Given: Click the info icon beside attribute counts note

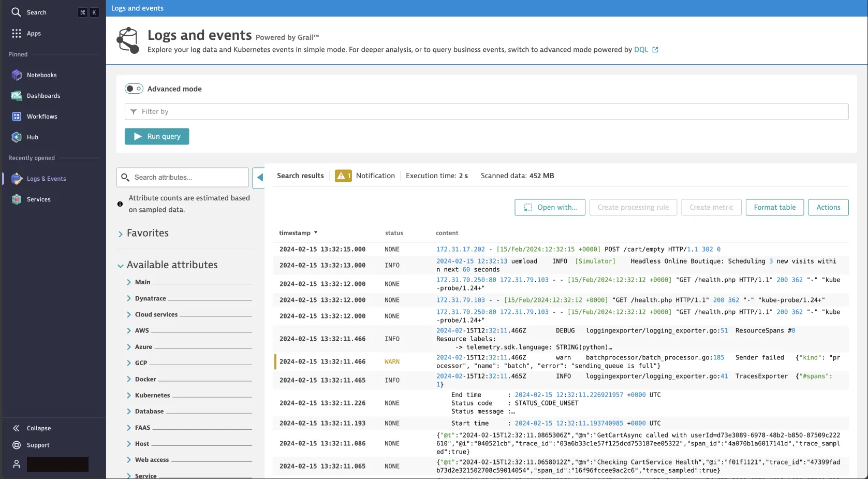Looking at the screenshot, I should tap(120, 204).
